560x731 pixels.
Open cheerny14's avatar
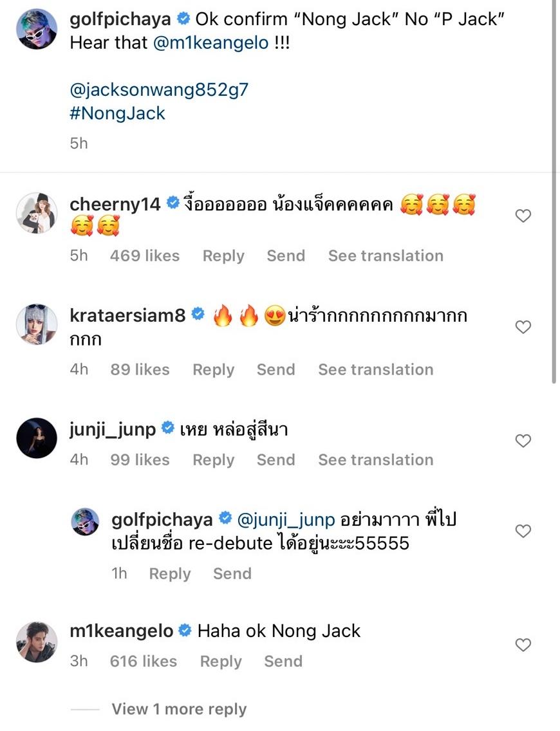(x=37, y=212)
